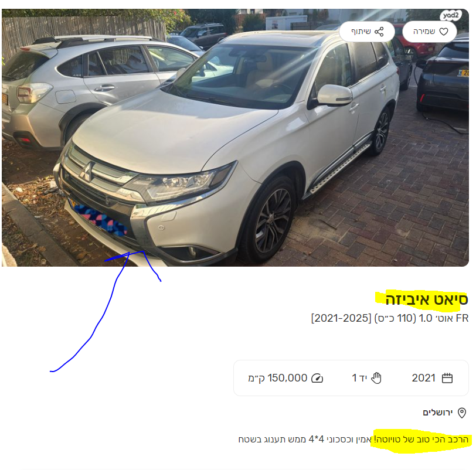Click the odometer icon beside 150,000

[317, 379]
